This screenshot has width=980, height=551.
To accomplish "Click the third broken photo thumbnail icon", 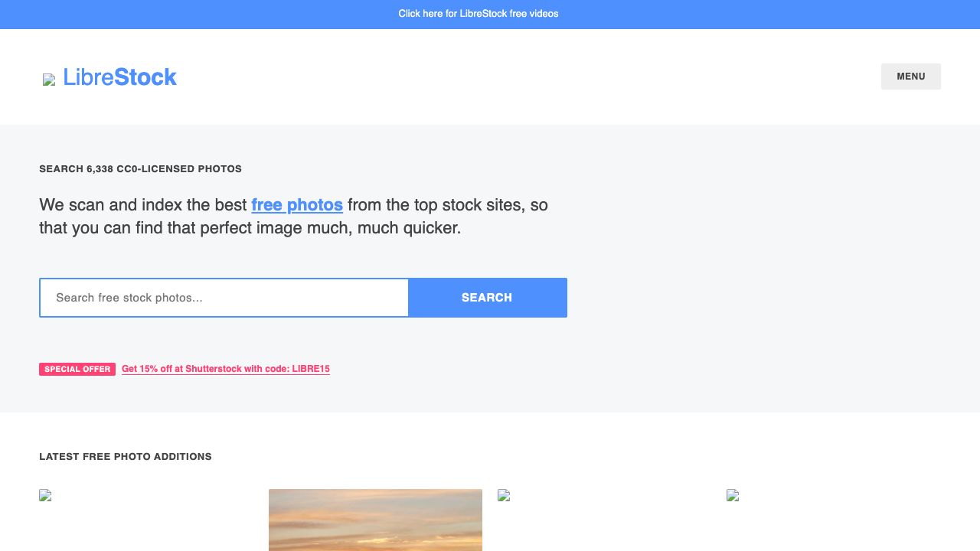I will click(504, 496).
